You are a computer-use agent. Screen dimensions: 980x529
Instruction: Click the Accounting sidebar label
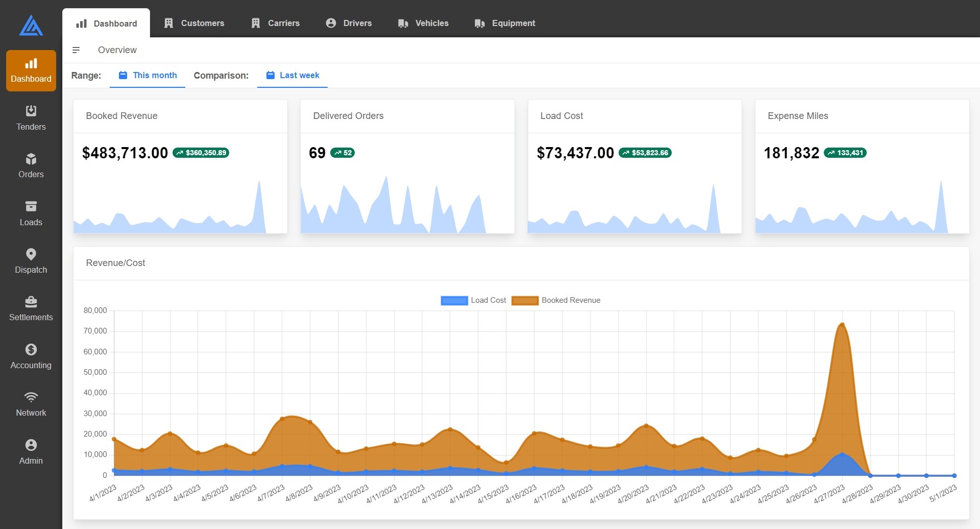[x=31, y=365]
